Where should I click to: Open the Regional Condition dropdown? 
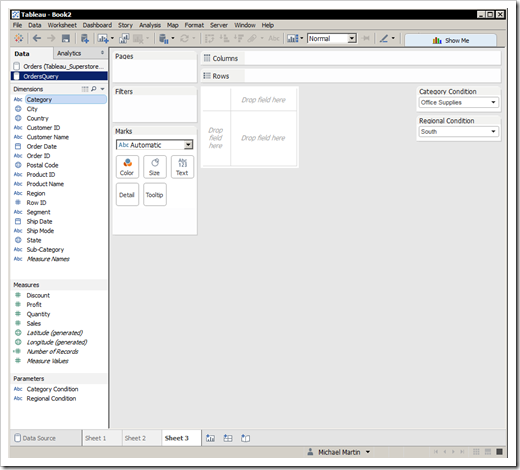[x=458, y=132]
